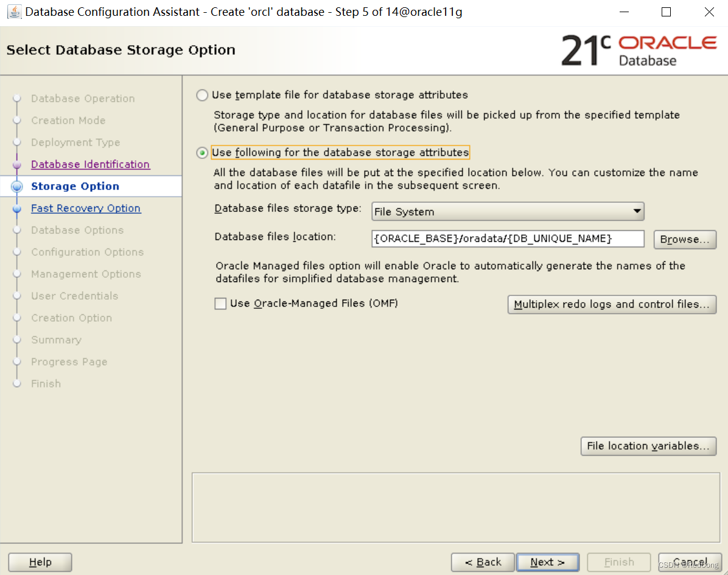Click Deployment Type step in sidebar

pos(75,142)
